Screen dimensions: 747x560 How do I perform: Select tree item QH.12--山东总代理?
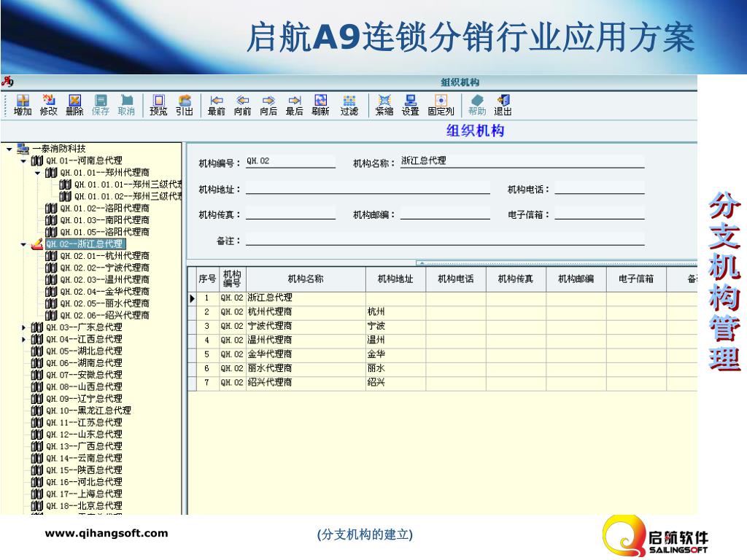tap(85, 435)
